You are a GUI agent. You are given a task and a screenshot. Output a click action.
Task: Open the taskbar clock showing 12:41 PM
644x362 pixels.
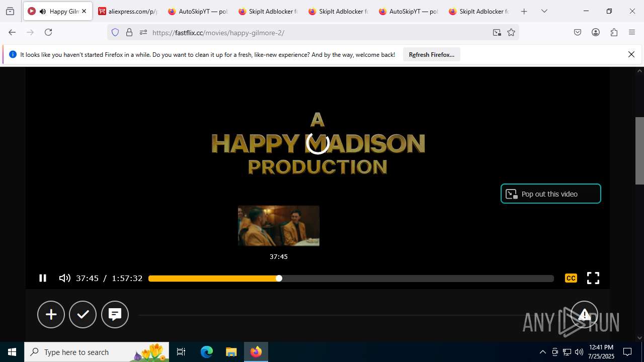(x=601, y=352)
